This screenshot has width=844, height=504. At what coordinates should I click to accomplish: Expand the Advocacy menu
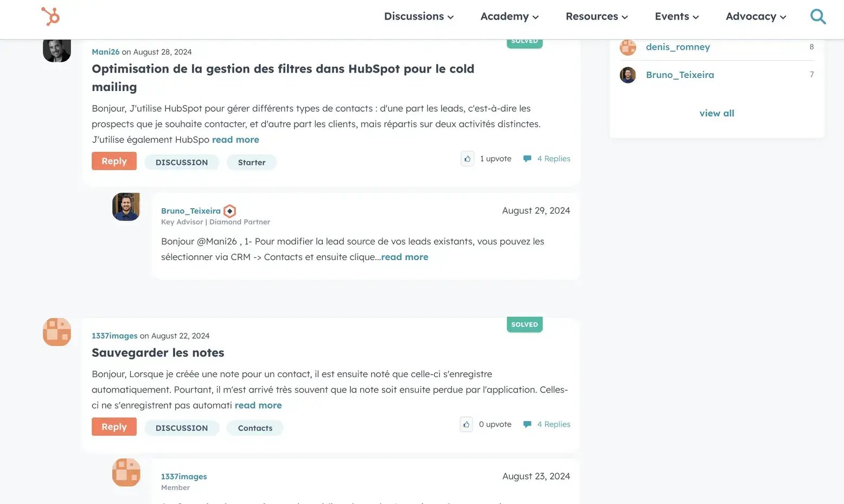tap(756, 16)
